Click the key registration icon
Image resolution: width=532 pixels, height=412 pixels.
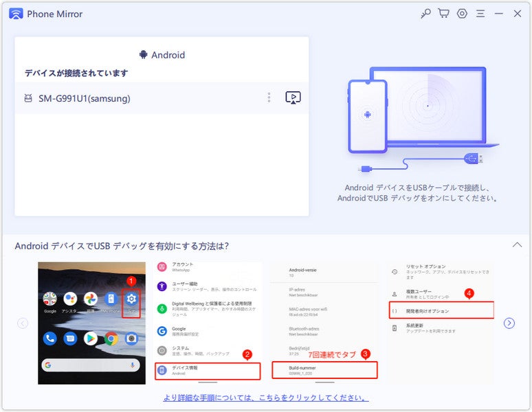click(x=425, y=14)
